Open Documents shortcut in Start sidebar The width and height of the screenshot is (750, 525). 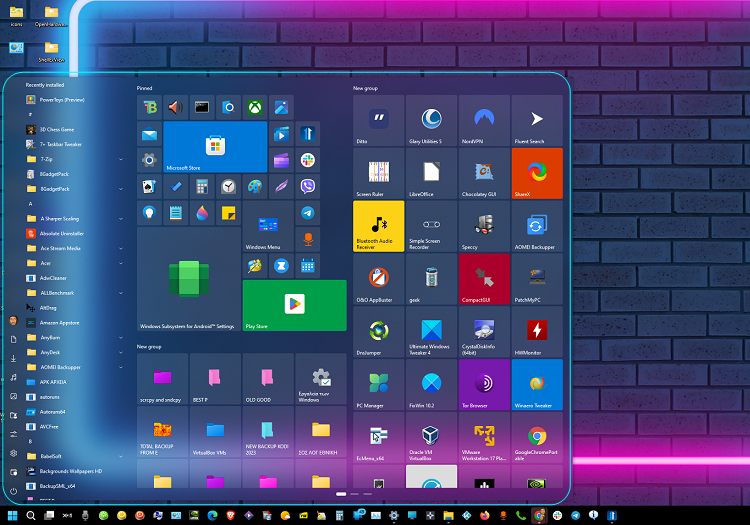click(x=13, y=339)
